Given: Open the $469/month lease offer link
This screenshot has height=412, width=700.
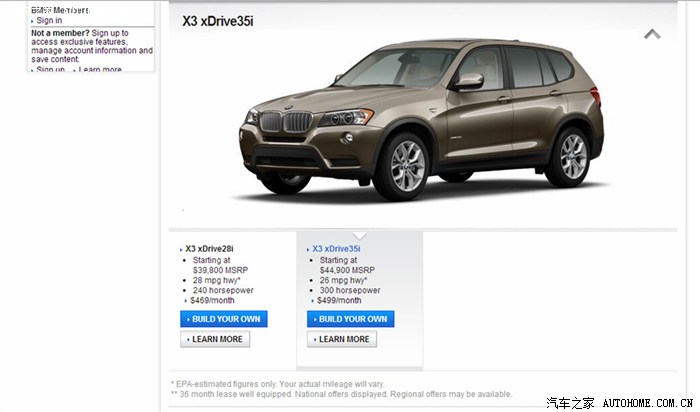Looking at the screenshot, I should (212, 300).
